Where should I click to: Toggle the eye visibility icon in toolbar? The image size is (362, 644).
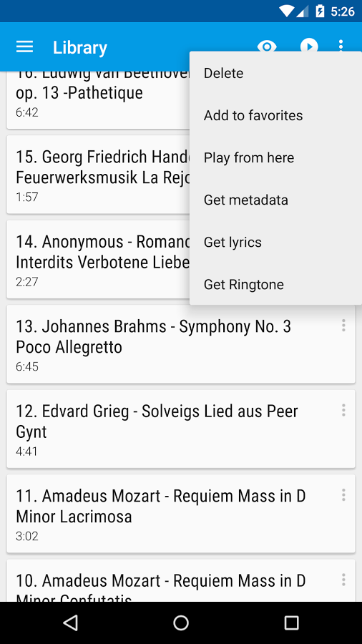point(267,46)
